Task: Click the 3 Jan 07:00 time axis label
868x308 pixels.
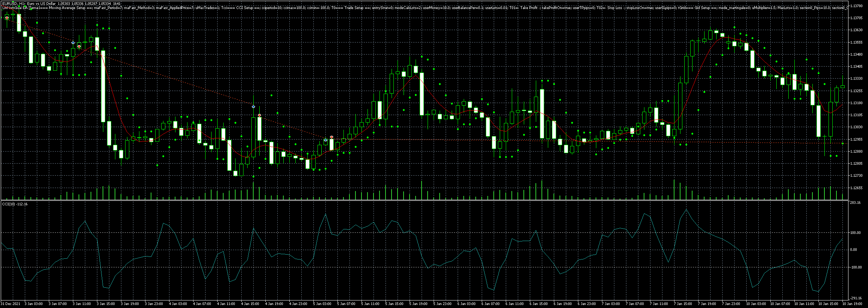Action: pos(57,303)
